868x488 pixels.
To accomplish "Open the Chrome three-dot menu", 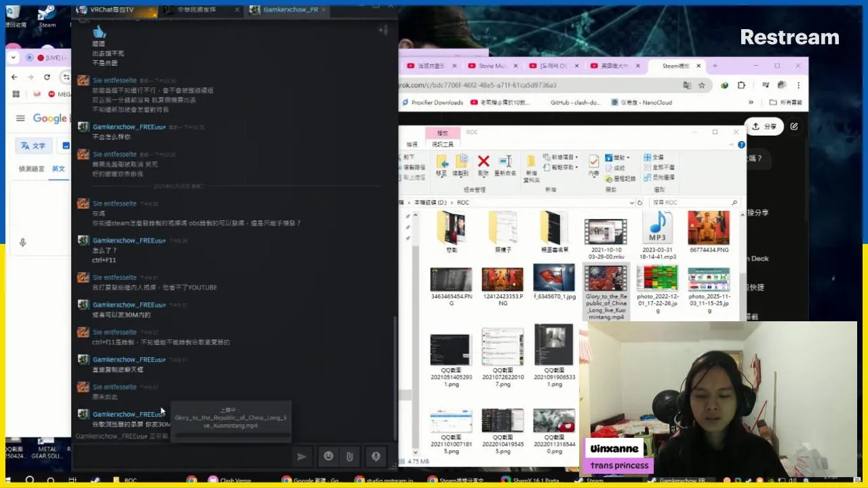I will [x=798, y=85].
